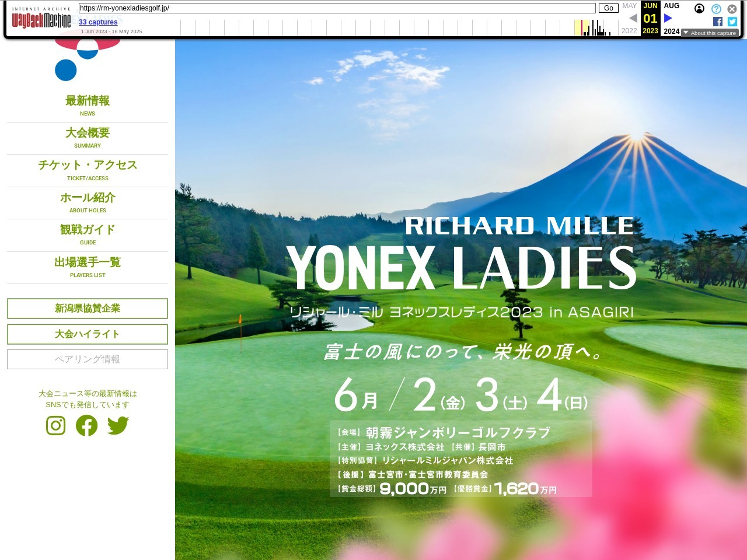Close the Wayback toolbar
The width and height of the screenshot is (747, 560).
point(732,9)
